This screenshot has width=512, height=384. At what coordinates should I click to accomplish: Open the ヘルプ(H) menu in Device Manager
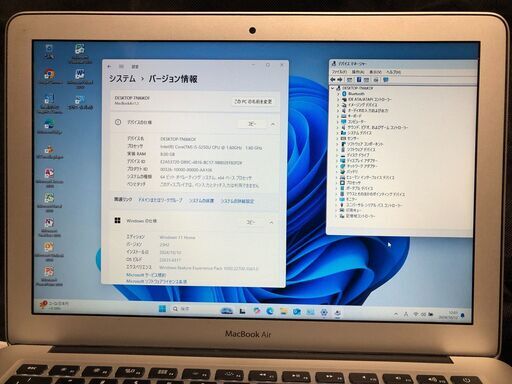pos(393,72)
